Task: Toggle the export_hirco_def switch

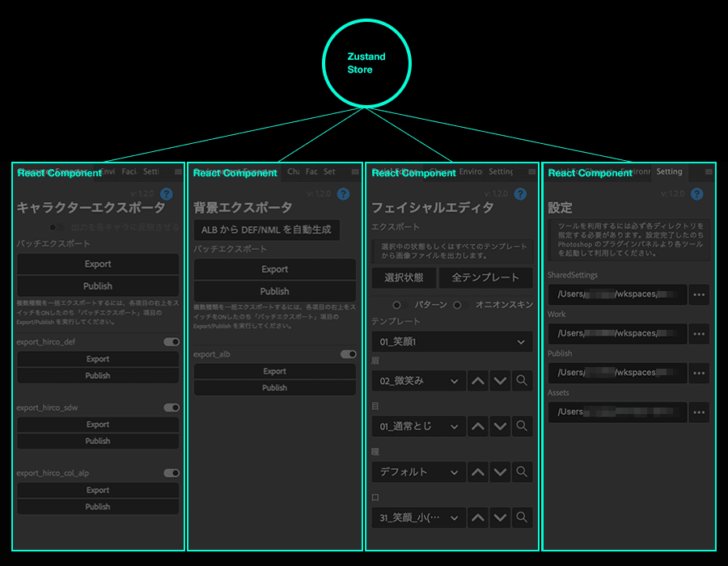Action: (x=171, y=342)
